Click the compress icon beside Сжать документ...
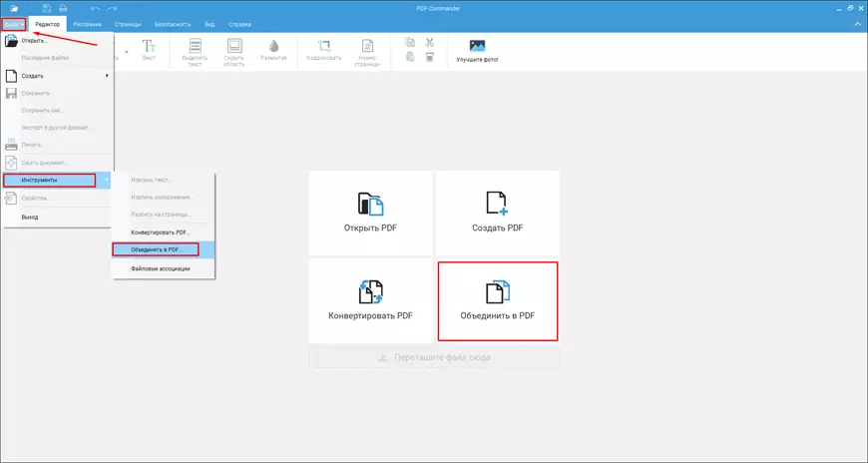The width and height of the screenshot is (868, 463). click(11, 163)
